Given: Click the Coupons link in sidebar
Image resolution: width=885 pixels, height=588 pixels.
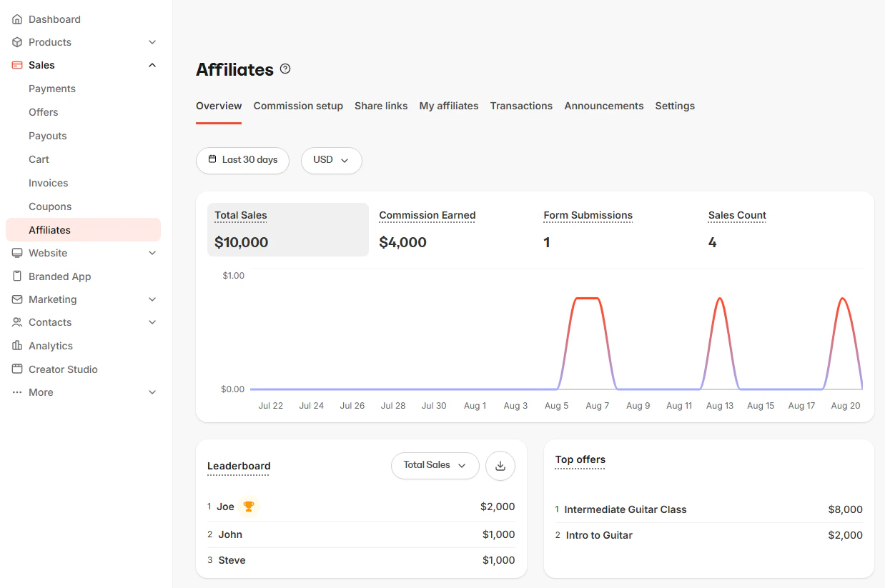Looking at the screenshot, I should (50, 206).
